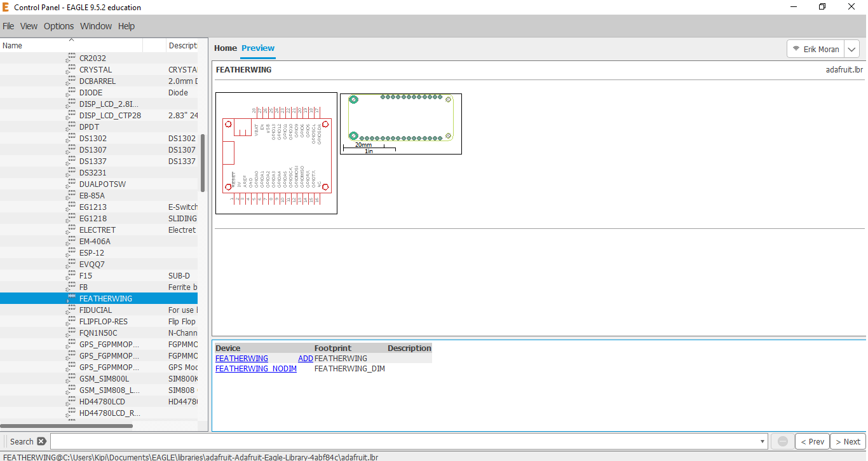Click the DISP_LCD_CTP28 device icon
This screenshot has height=461, width=868.
[x=71, y=115]
